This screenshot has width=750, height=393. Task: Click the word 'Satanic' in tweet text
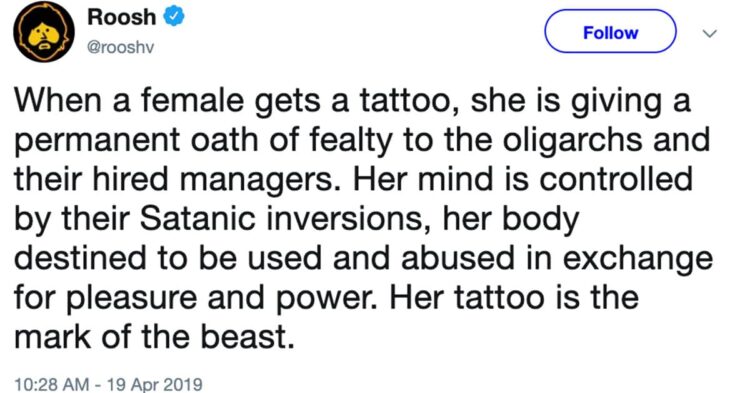pyautogui.click(x=198, y=218)
